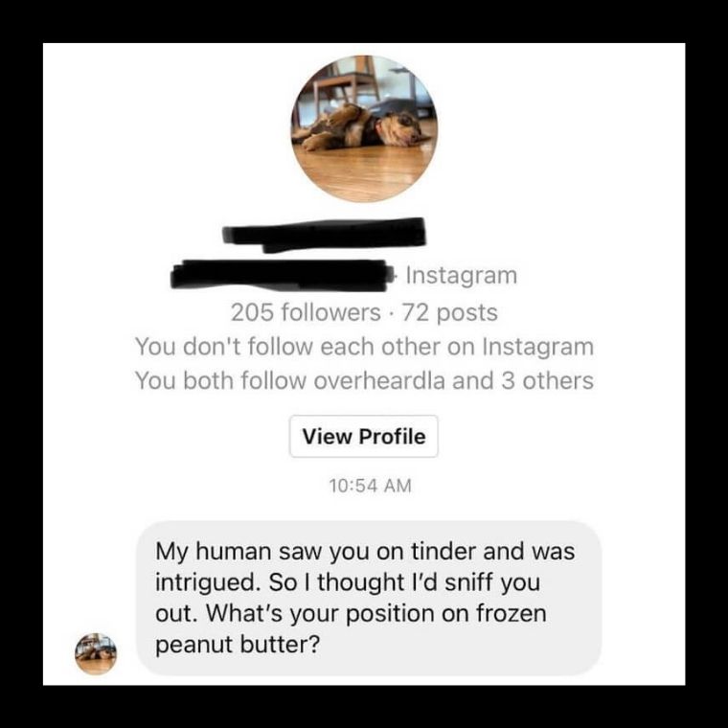Click the word intrigued in the message
The height and width of the screenshot is (728, 728).
[x=206, y=583]
